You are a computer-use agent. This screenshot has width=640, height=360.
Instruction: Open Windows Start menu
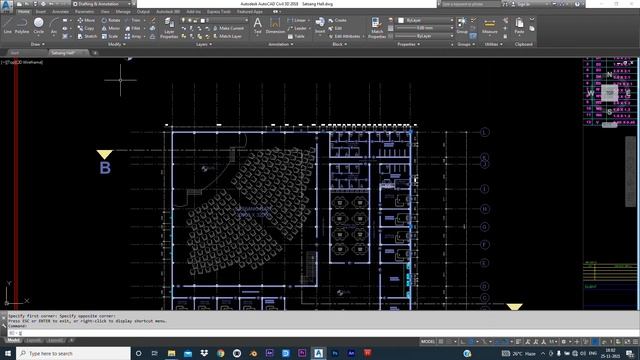[x=8, y=353]
